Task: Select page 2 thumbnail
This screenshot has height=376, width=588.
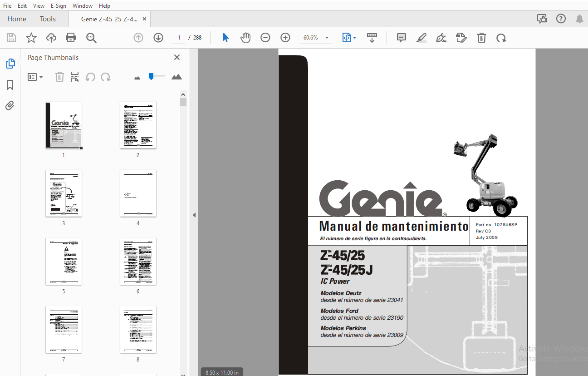Action: pyautogui.click(x=138, y=125)
